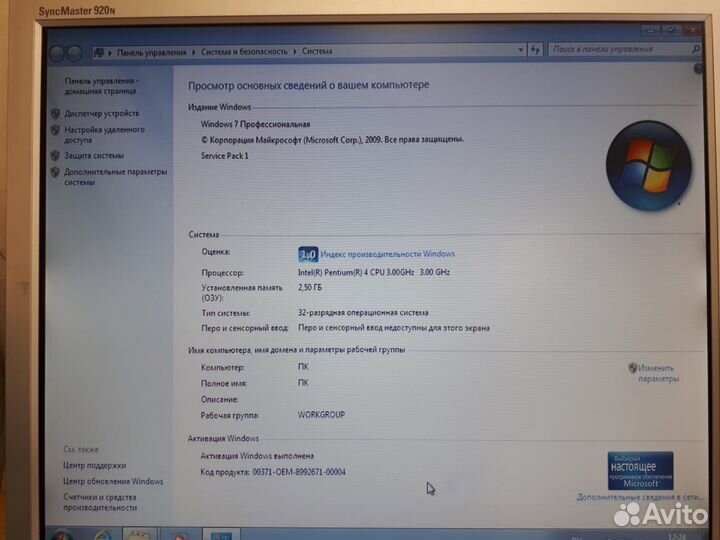The width and height of the screenshot is (720, 540).
Task: Select the Панель управления breadcrumb
Action: (x=152, y=52)
